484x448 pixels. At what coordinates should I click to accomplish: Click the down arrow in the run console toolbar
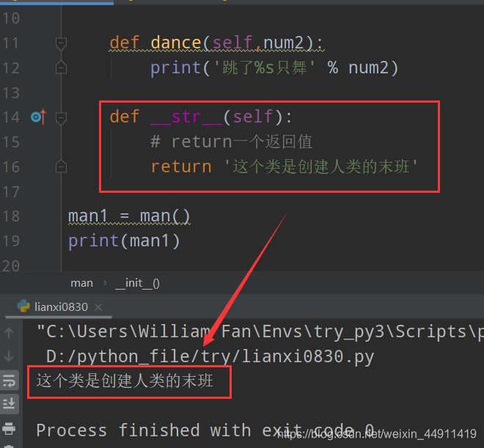9,356
